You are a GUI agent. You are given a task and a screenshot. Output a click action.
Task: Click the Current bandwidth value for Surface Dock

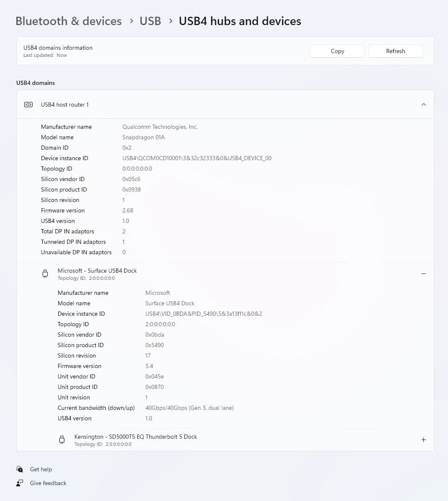tap(189, 408)
